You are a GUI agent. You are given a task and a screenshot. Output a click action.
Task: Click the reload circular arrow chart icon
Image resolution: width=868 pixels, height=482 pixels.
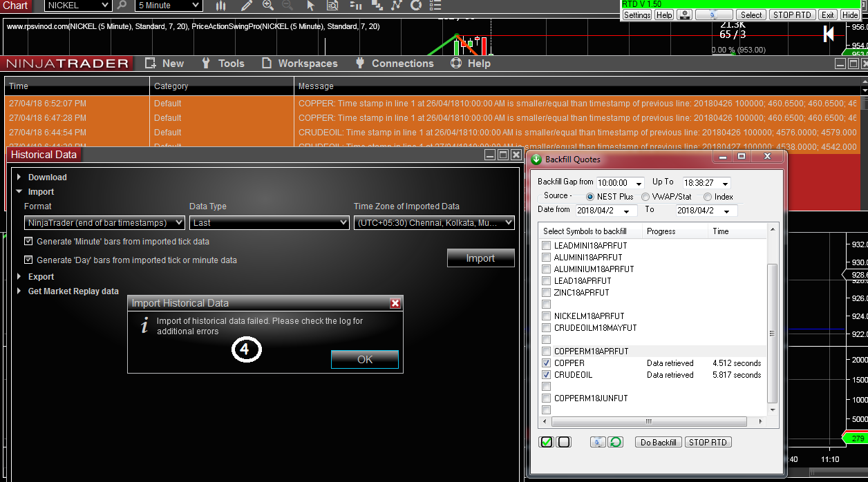(416, 6)
